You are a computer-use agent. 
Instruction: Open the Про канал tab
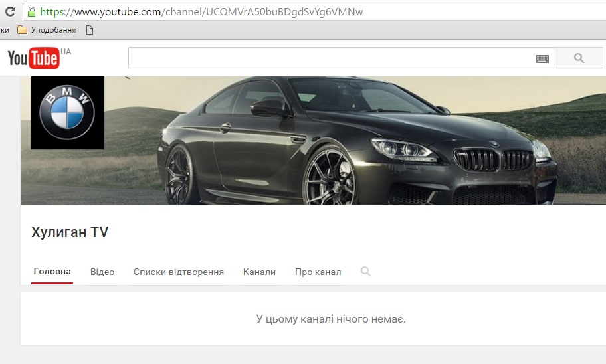(x=318, y=272)
